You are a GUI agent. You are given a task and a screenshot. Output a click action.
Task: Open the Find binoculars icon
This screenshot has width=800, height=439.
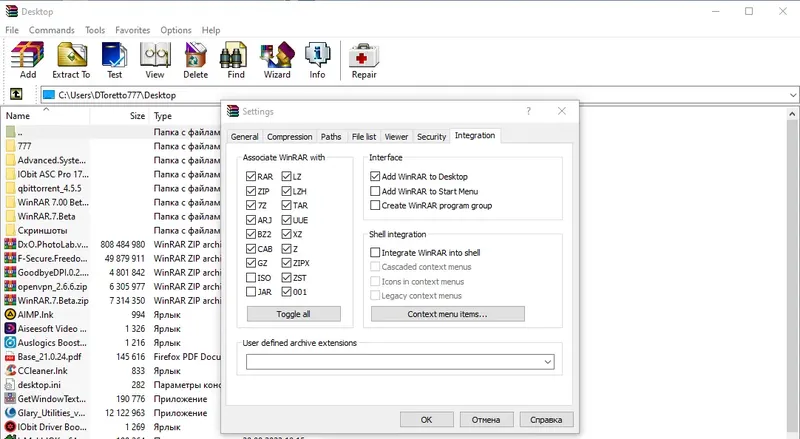point(235,55)
